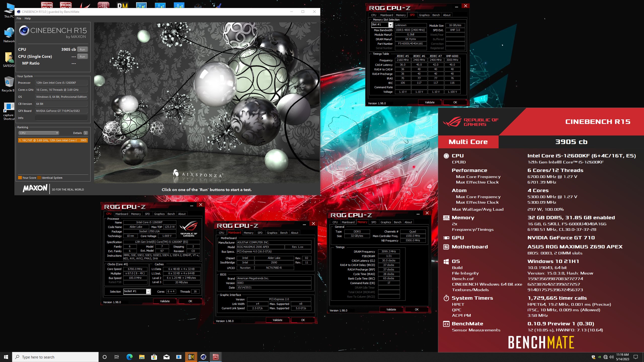Click the '30.0 clocks' CAS# Latency value
The height and width of the screenshot is (362, 644).
(x=389, y=261)
